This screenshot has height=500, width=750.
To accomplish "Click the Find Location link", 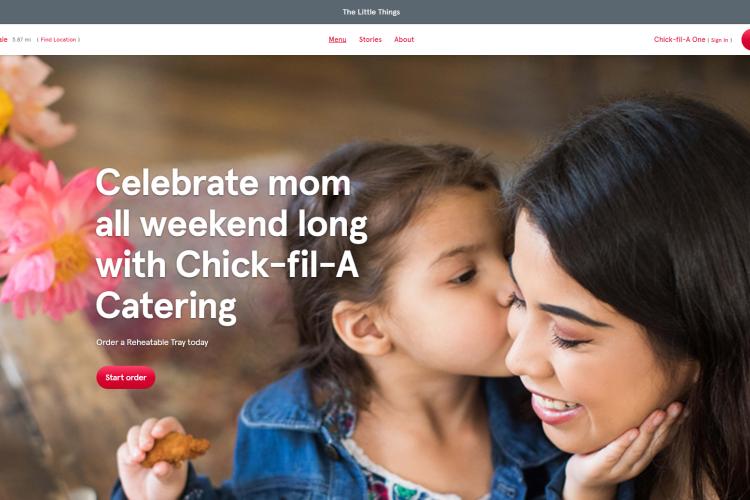I will coord(58,40).
